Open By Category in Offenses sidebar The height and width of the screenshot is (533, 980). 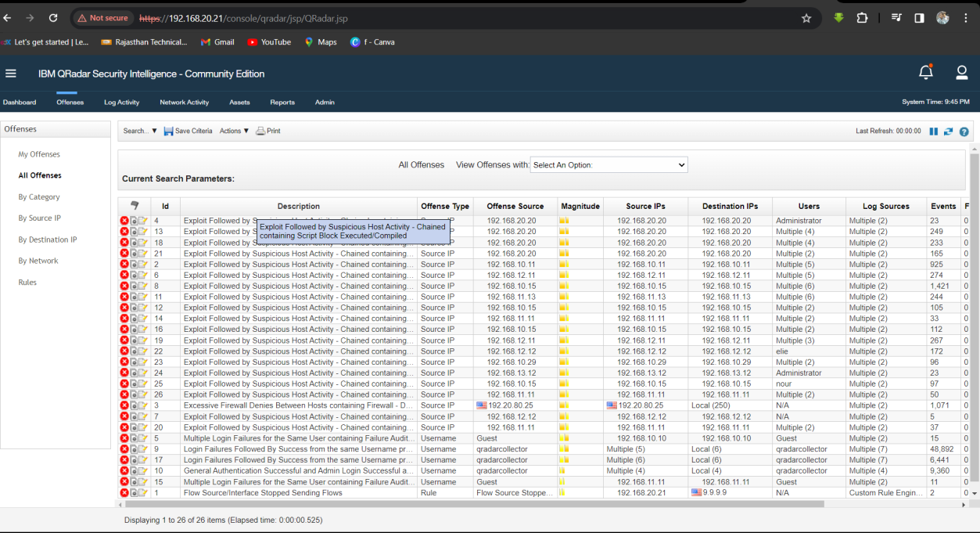[x=39, y=197]
